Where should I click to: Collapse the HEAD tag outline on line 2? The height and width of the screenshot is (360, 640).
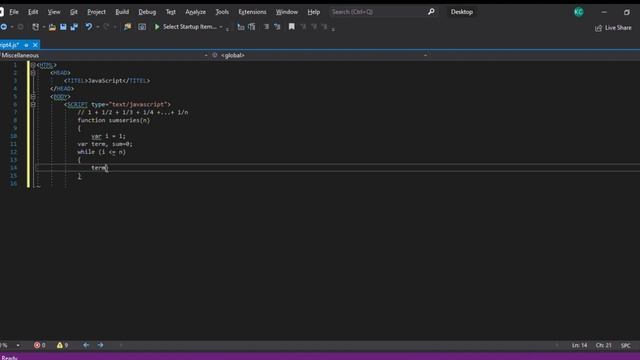pyautogui.click(x=33, y=73)
